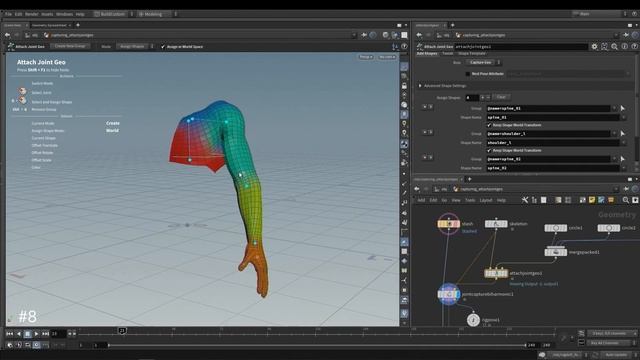
Task: Switch to the Add Shapes parameter tab
Action: (x=427, y=53)
